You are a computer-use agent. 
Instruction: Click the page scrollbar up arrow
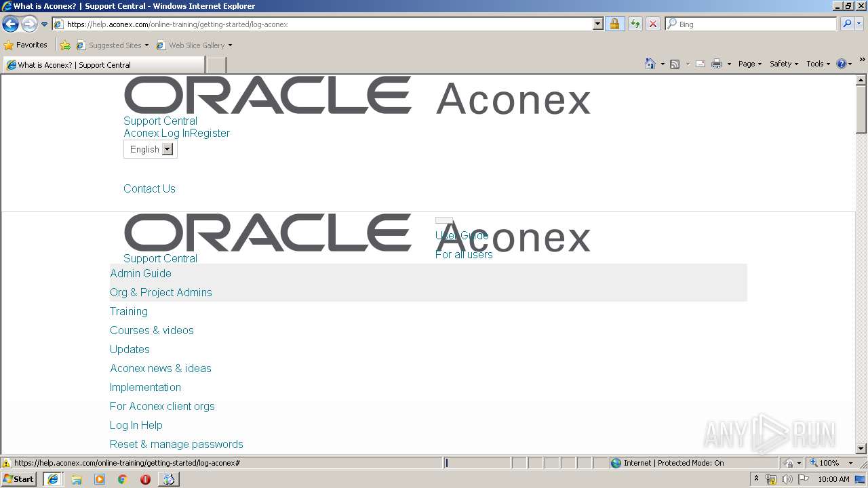click(861, 80)
